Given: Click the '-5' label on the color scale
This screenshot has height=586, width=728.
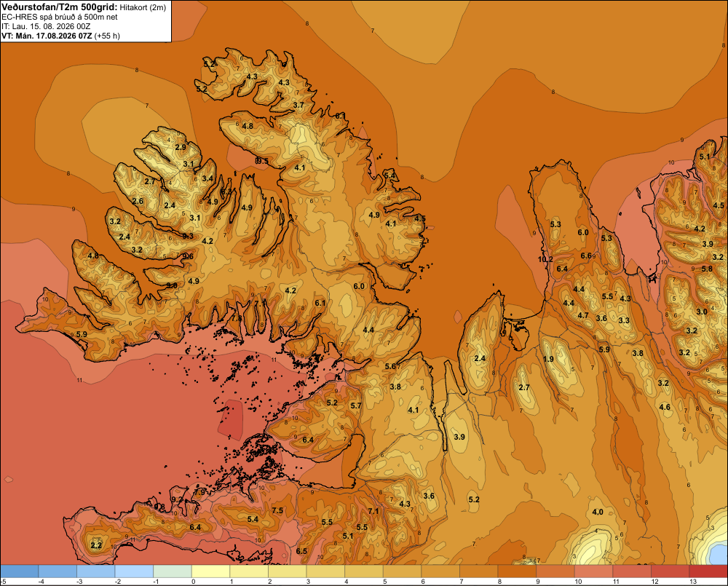Looking at the screenshot, I should (3, 582).
